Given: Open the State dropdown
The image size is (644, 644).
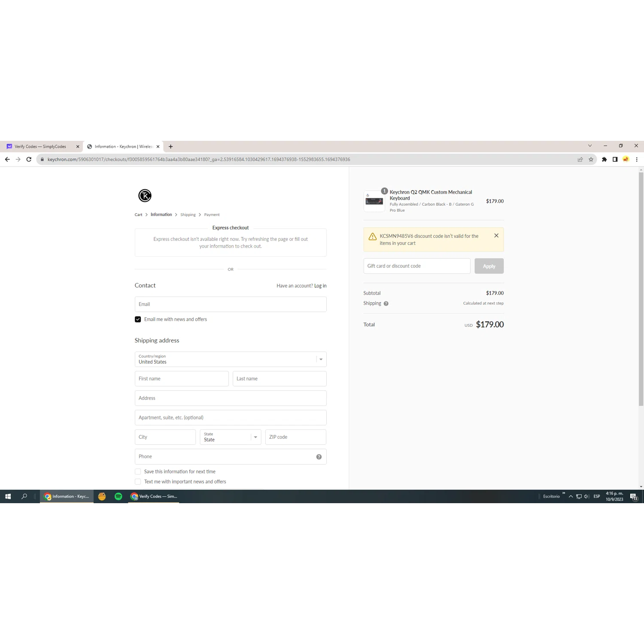Looking at the screenshot, I should (231, 437).
